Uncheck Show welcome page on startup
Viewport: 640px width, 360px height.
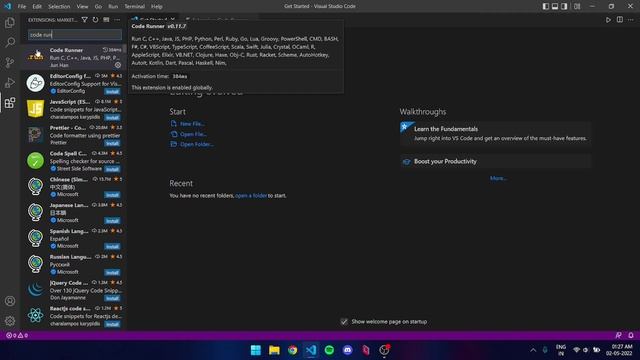click(x=344, y=322)
